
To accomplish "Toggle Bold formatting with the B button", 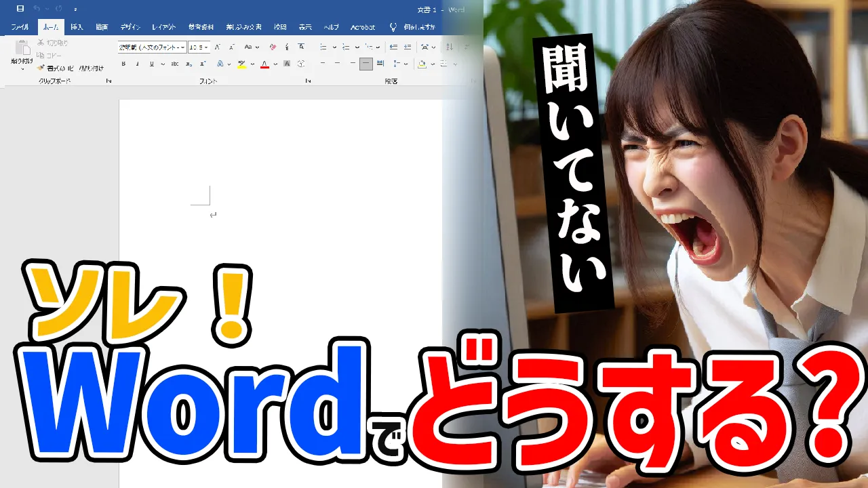I will (123, 64).
